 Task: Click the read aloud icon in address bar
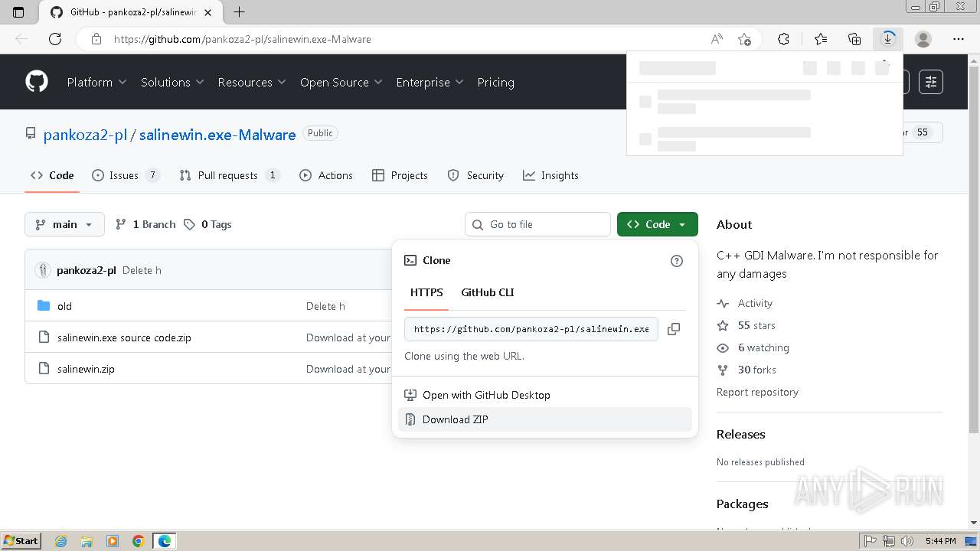tap(717, 39)
